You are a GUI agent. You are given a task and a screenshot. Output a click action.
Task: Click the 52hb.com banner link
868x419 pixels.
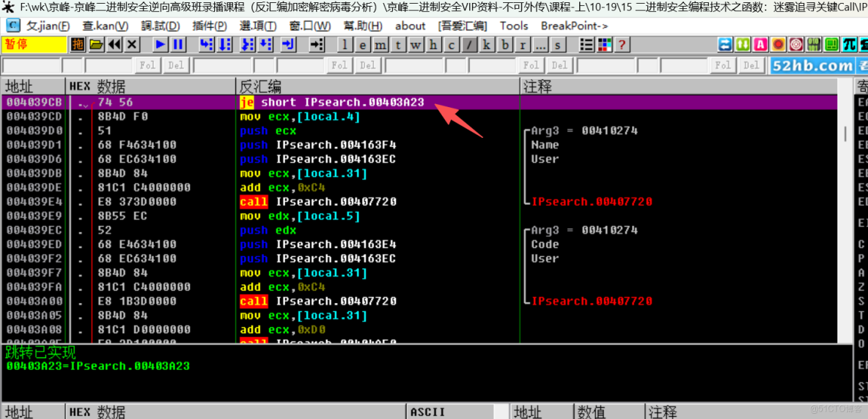[x=812, y=66]
